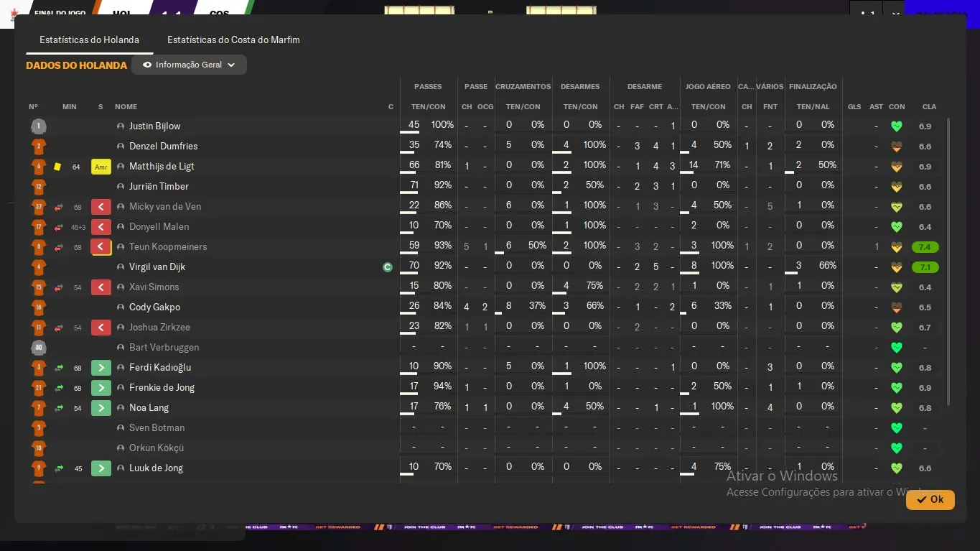Sort table by the CLA rating column
The height and width of the screenshot is (551, 980).
pyautogui.click(x=929, y=107)
